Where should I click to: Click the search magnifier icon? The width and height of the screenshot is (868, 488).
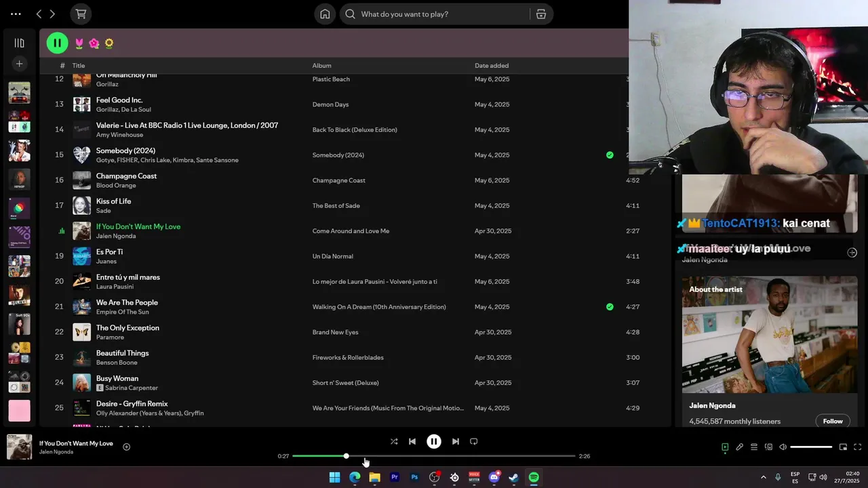pos(350,14)
